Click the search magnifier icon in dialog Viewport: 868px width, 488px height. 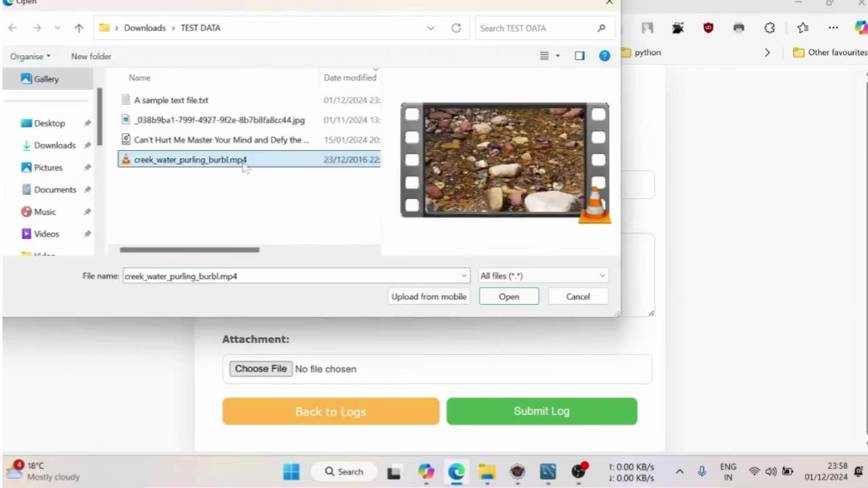click(x=601, y=28)
